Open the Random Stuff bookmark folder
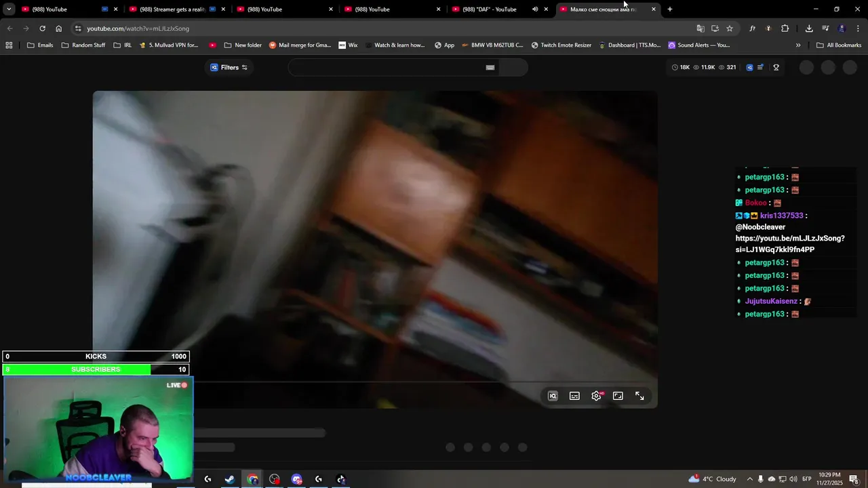The height and width of the screenshot is (488, 868). [x=83, y=45]
